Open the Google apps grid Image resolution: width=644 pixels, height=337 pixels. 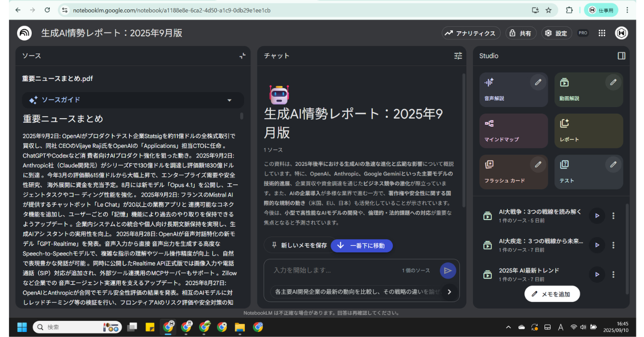coord(602,33)
